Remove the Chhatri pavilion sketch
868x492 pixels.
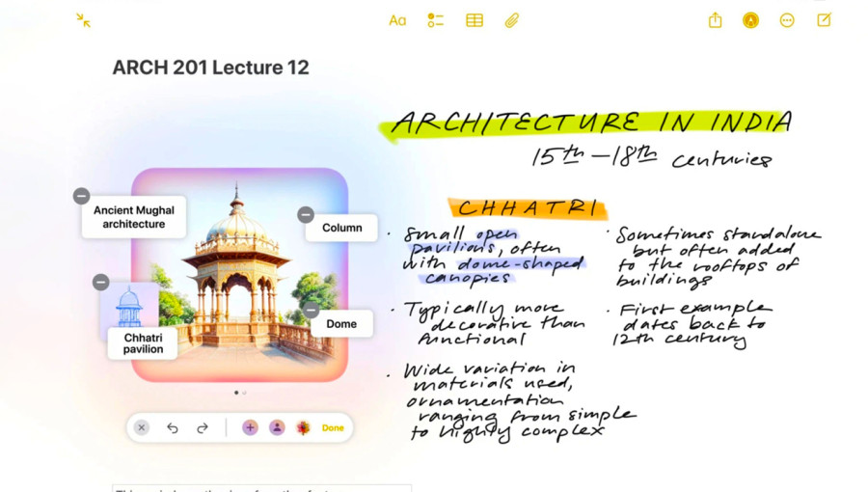100,283
